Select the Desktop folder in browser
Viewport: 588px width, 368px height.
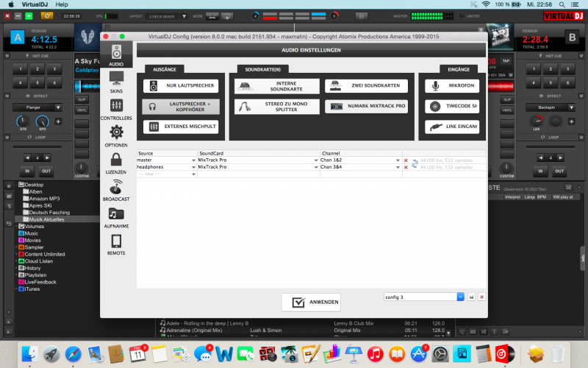pos(34,185)
